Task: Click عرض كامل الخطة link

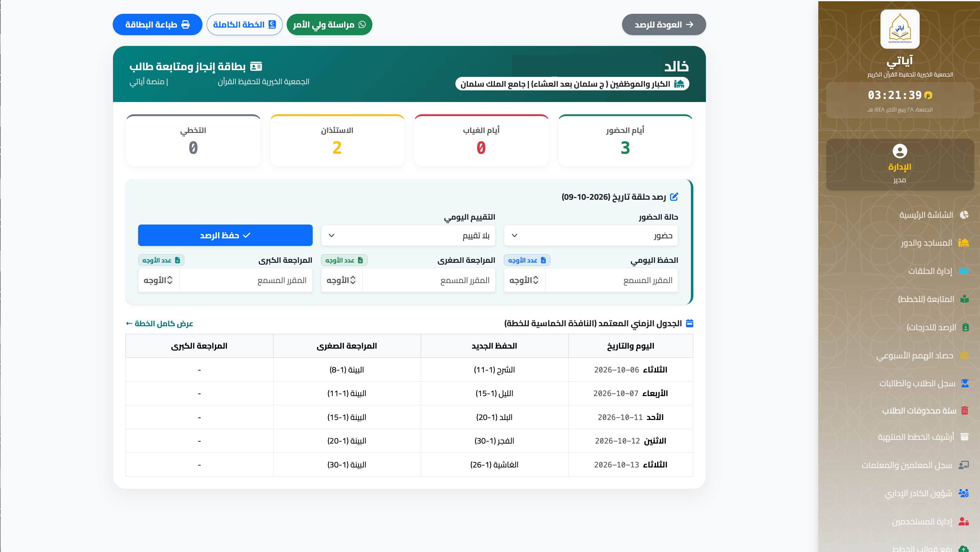Action: coord(159,324)
